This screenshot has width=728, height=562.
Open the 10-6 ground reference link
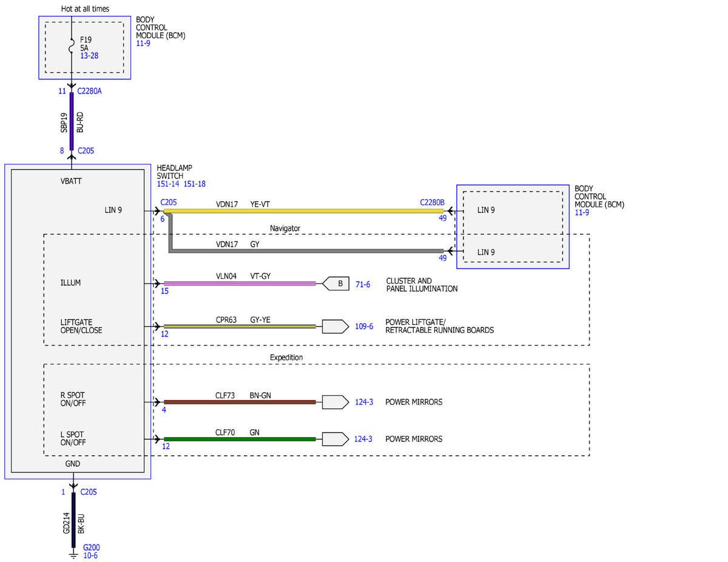(x=90, y=555)
